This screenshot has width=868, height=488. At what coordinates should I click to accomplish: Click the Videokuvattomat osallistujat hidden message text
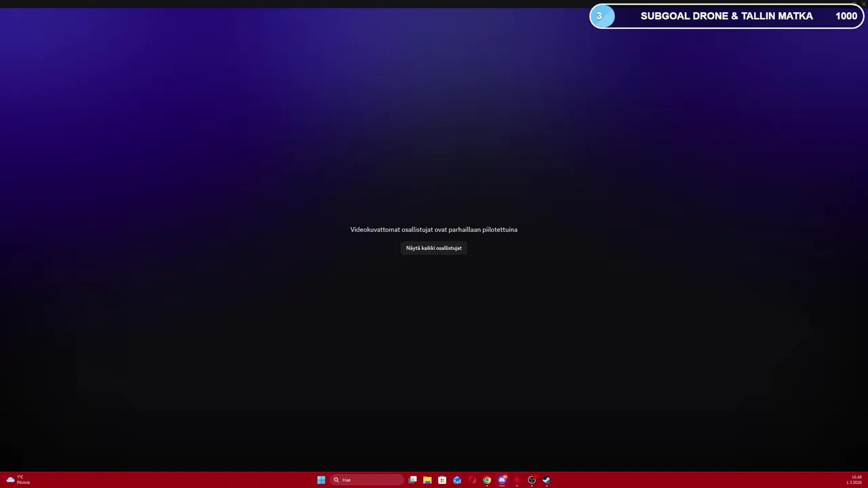[x=433, y=230]
